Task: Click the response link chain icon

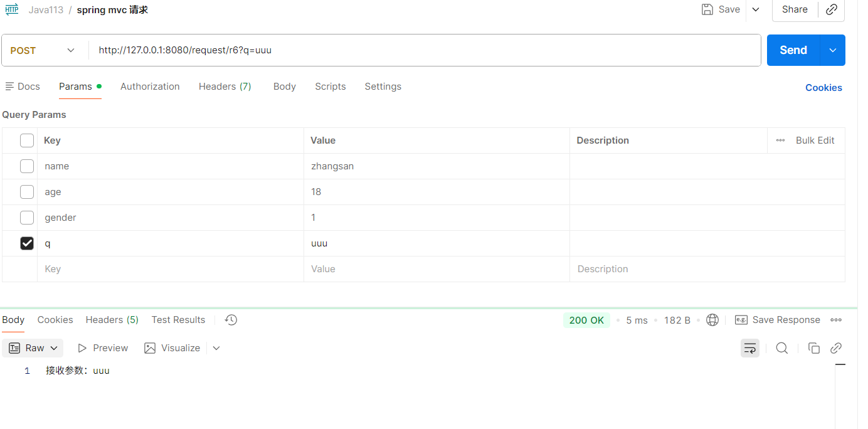Action: click(x=836, y=348)
